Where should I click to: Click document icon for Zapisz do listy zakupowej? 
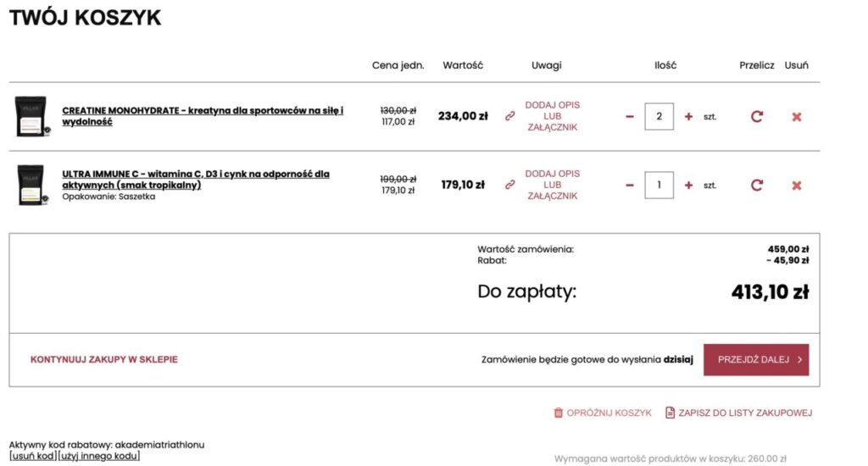[670, 413]
